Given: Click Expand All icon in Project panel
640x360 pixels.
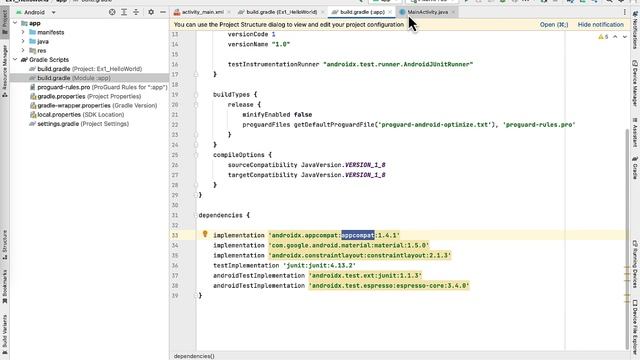Looking at the screenshot, I should click(124, 12).
